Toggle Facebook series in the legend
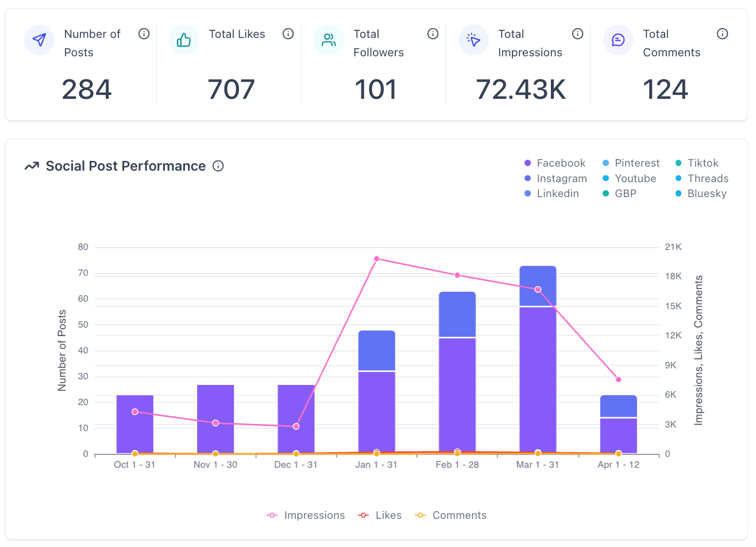This screenshot has height=547, width=756. point(555,163)
